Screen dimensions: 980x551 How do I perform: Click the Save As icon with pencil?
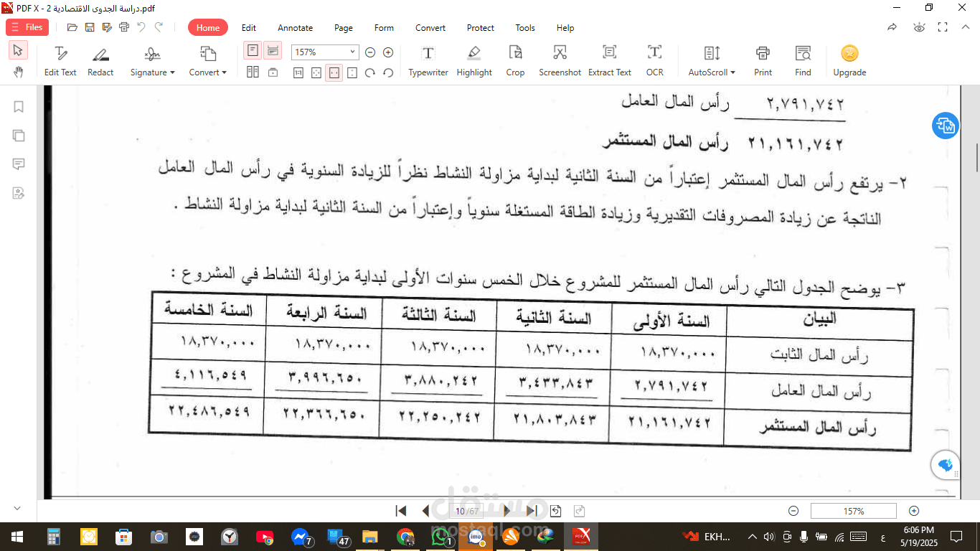107,27
